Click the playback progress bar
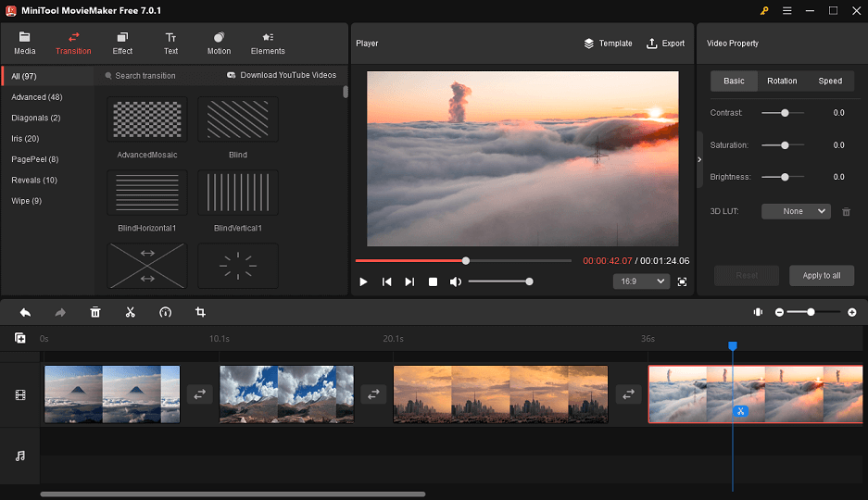Screen dimensions: 868x500 click(463, 260)
